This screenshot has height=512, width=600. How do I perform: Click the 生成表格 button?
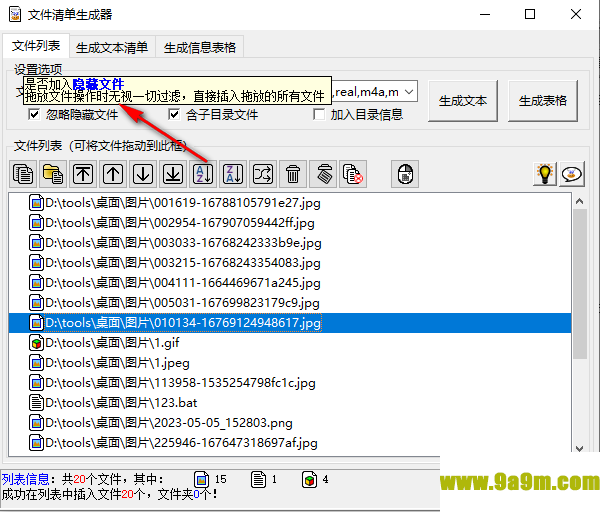point(543,101)
